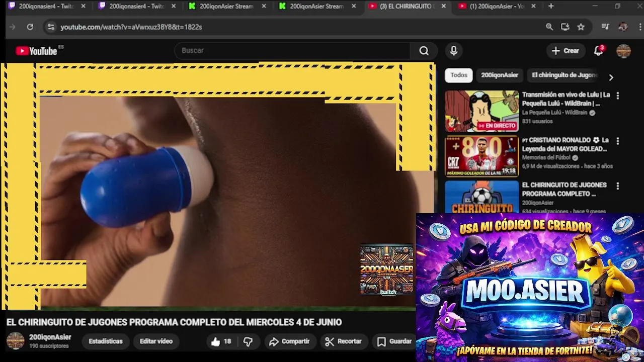Click the zoom magnifier icon in address bar
Screen dimensions: 644x362
(549, 27)
